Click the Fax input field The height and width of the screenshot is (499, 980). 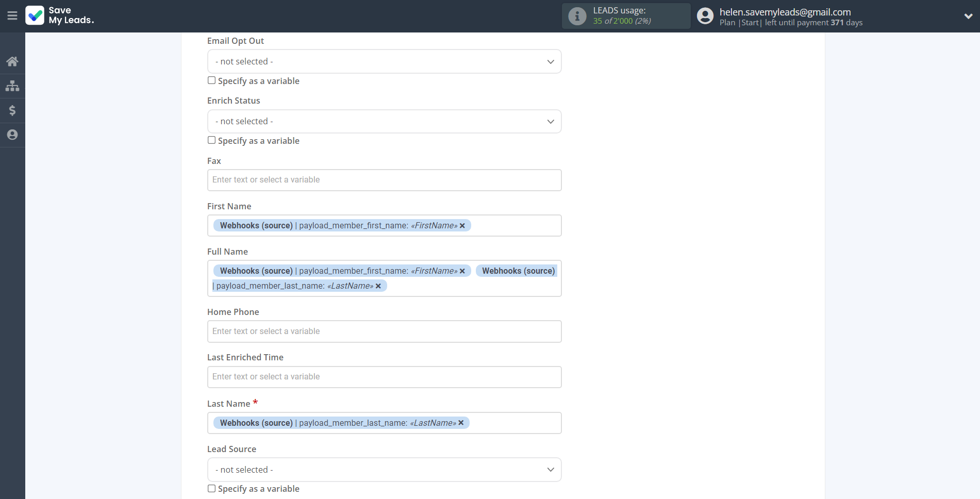[x=384, y=180]
